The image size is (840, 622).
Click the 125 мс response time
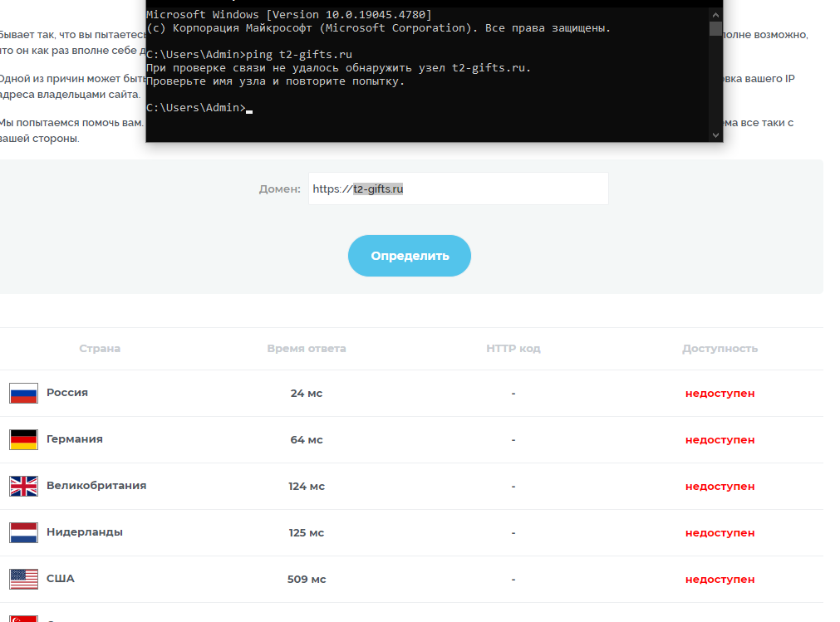[307, 532]
